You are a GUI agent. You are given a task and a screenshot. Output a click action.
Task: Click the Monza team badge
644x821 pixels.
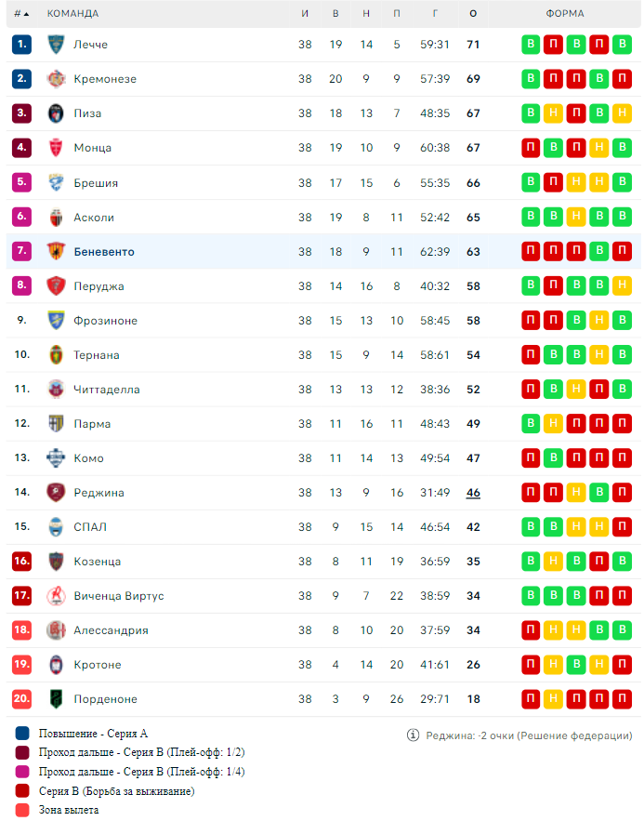click(56, 148)
